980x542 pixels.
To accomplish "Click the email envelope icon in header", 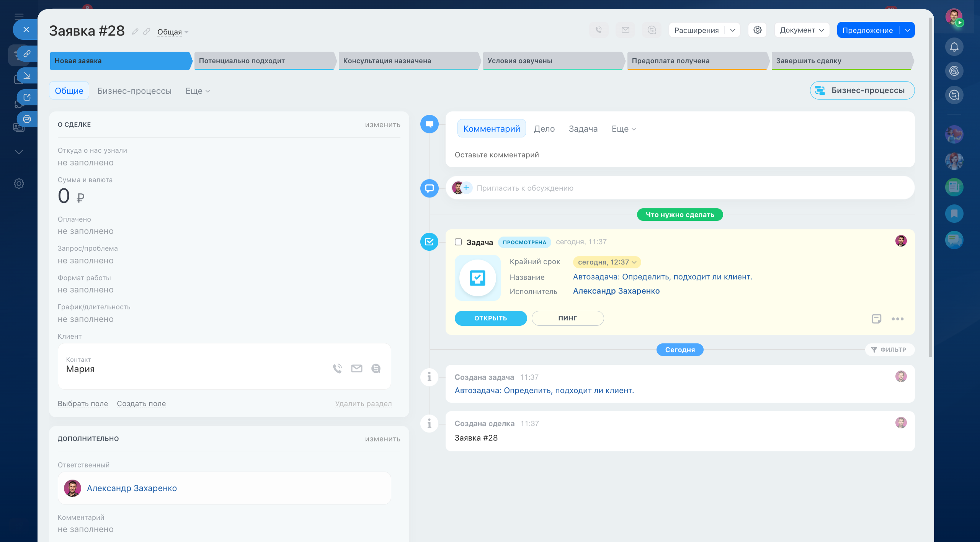I will pyautogui.click(x=625, y=30).
